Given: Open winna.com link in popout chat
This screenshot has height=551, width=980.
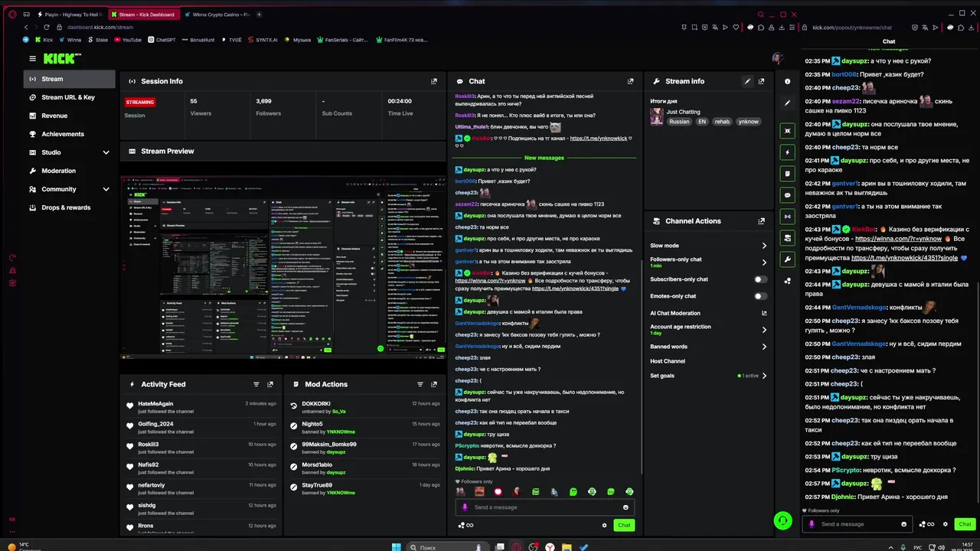Looking at the screenshot, I should coord(898,239).
